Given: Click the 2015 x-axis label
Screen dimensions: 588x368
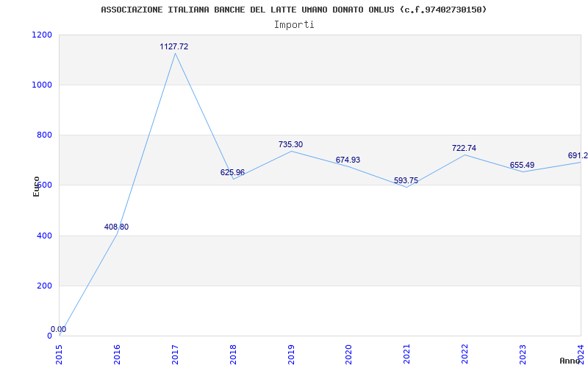Looking at the screenshot, I should coord(60,354).
